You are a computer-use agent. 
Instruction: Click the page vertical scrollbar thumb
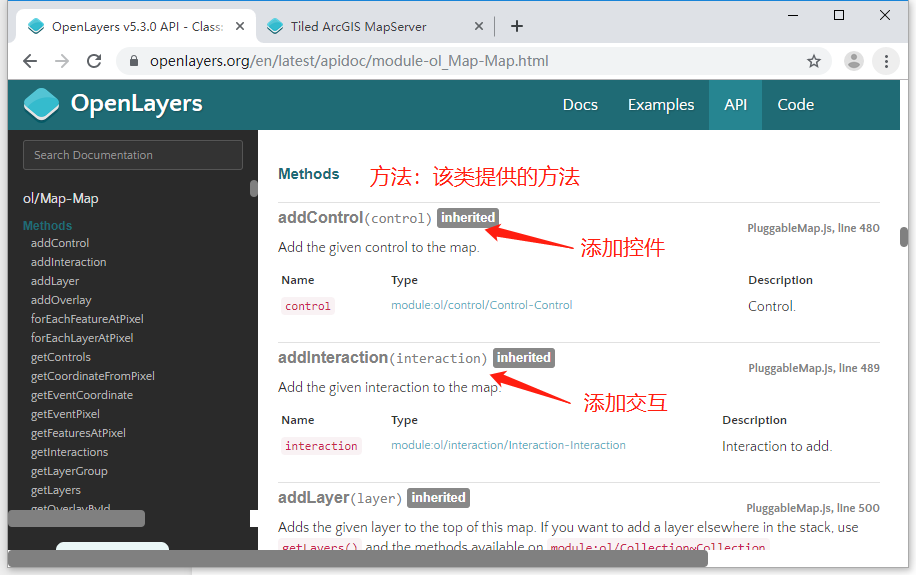click(x=904, y=237)
